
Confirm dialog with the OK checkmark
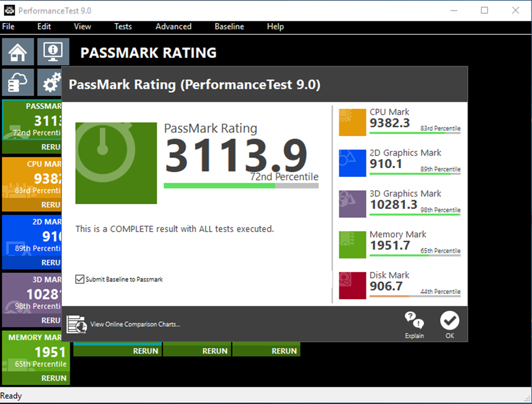(x=450, y=325)
